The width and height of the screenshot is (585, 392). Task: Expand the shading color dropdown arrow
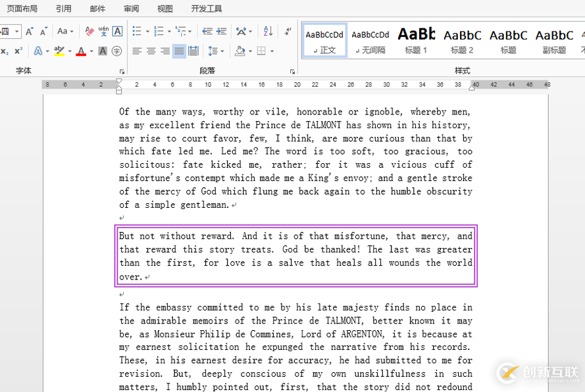pyautogui.click(x=250, y=51)
